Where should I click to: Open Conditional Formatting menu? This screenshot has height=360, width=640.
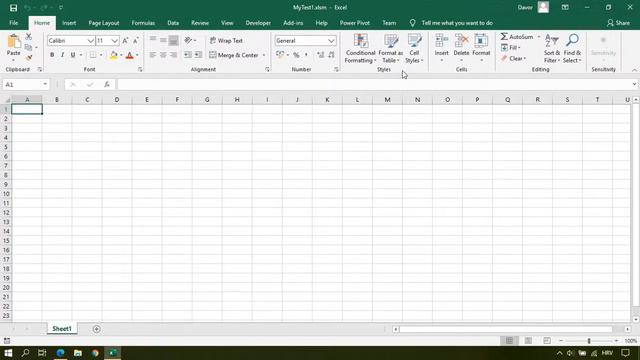[x=360, y=49]
